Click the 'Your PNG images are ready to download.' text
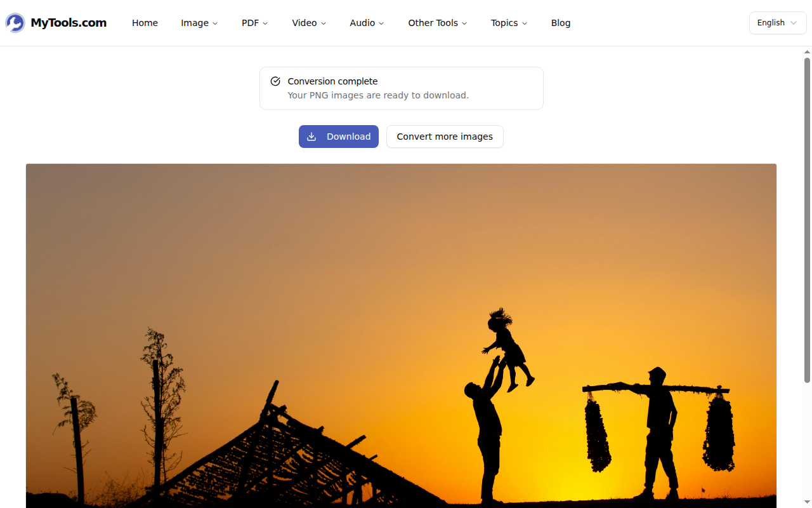Image resolution: width=812 pixels, height=508 pixels. tap(378, 95)
